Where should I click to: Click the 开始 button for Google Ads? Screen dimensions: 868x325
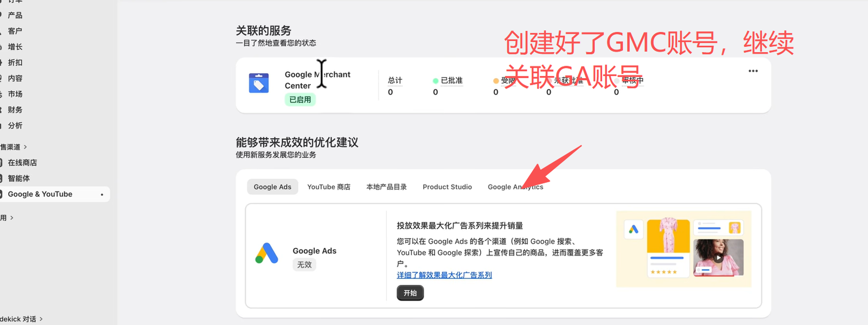click(410, 293)
